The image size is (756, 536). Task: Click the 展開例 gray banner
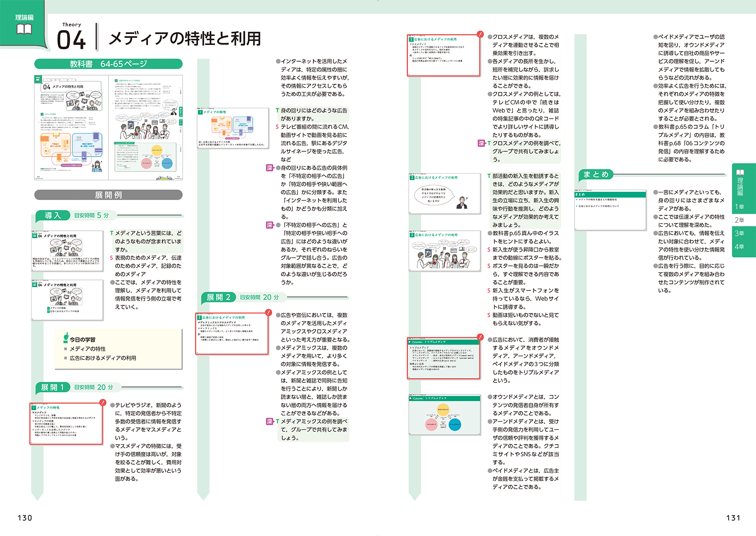[108, 195]
